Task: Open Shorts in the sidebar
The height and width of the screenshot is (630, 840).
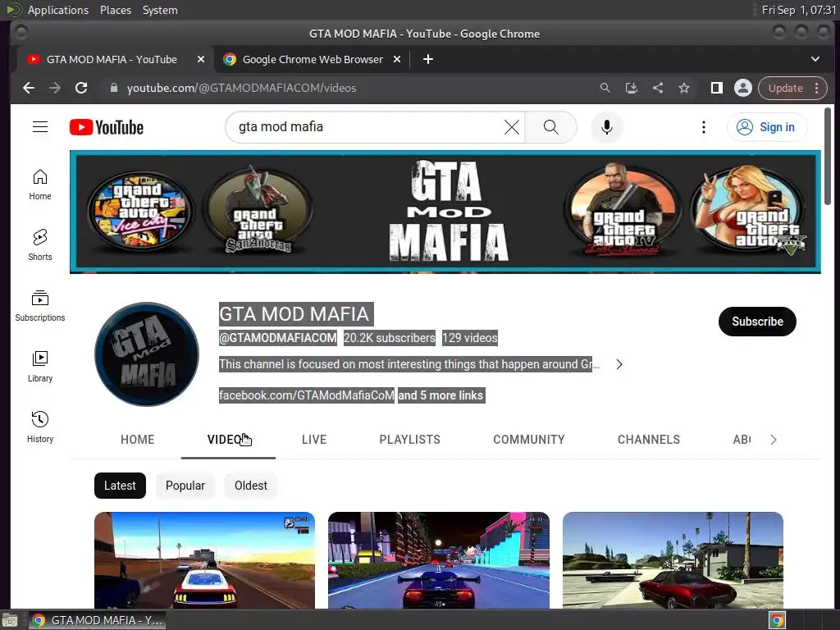Action: [40, 245]
